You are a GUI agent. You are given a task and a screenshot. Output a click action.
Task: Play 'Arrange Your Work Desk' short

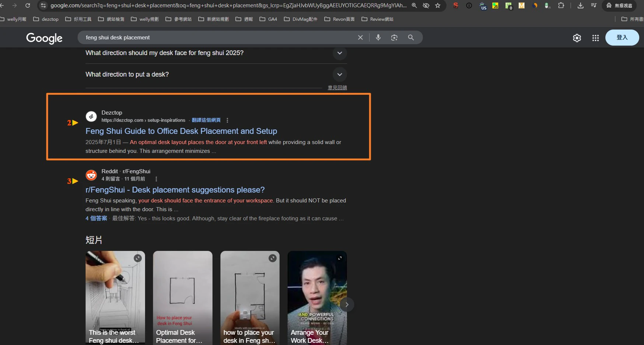click(x=317, y=298)
